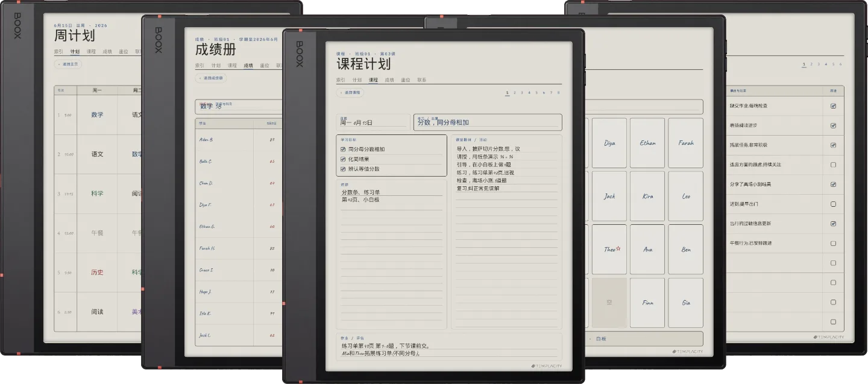Tap the 数学 subject field in 成绩册
The height and width of the screenshot is (384, 868).
(238, 107)
